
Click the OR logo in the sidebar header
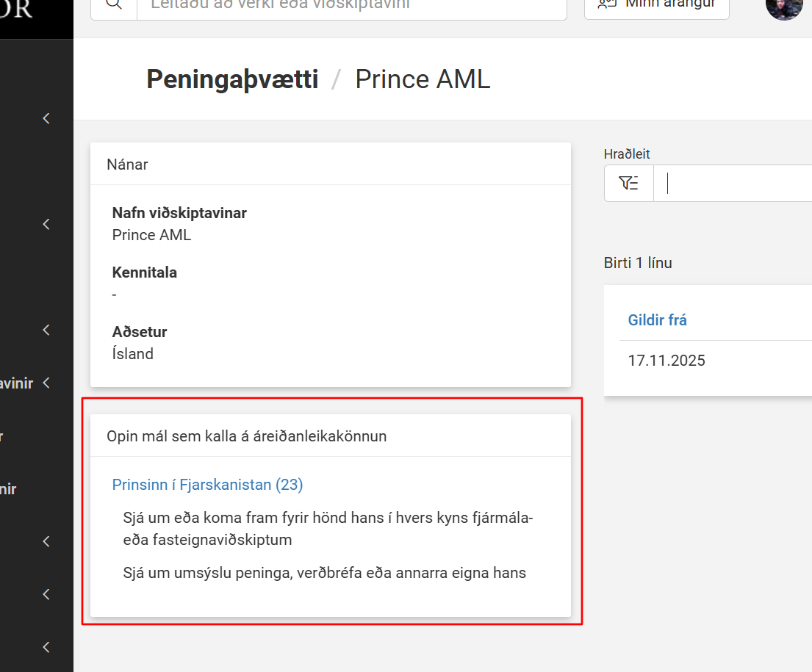point(16,10)
